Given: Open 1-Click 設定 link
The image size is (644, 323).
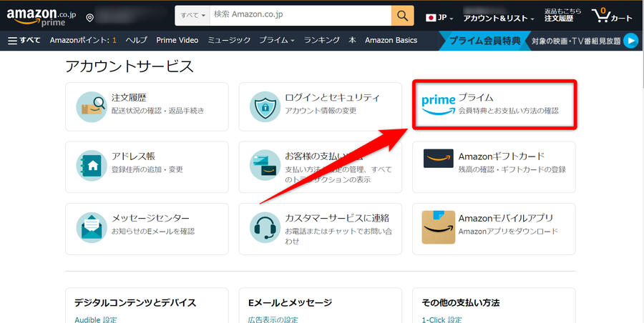Looking at the screenshot, I should pyautogui.click(x=442, y=319).
